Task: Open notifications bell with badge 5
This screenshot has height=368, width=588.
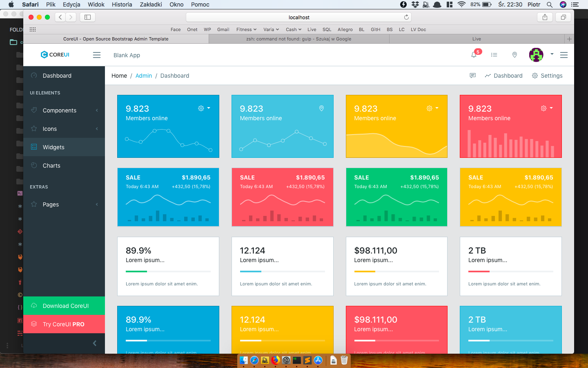Action: 474,55
